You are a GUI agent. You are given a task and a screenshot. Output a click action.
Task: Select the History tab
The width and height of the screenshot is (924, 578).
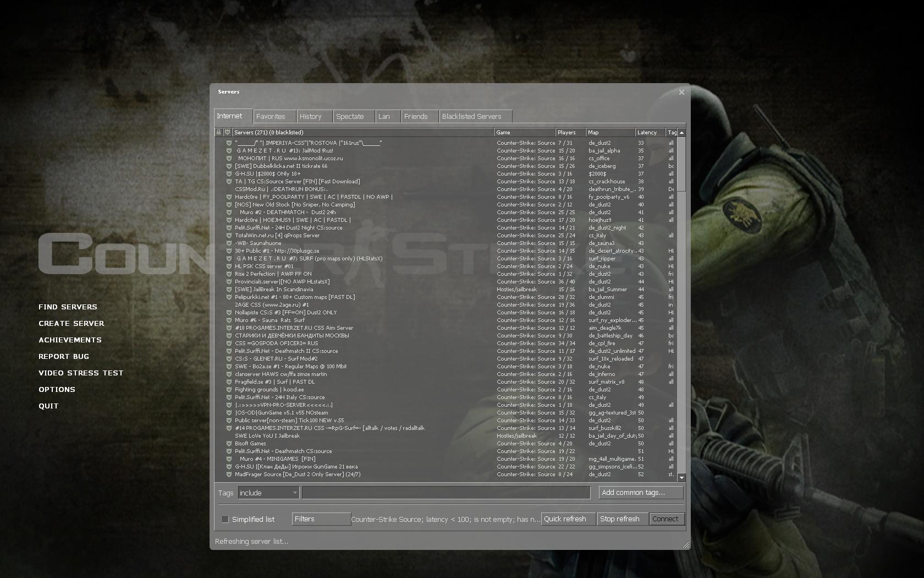click(x=315, y=117)
